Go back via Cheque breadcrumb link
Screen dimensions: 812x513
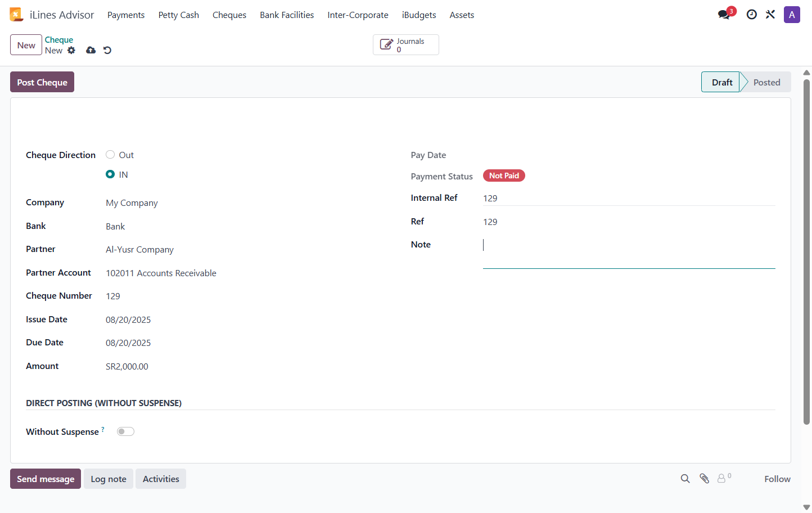coord(59,40)
